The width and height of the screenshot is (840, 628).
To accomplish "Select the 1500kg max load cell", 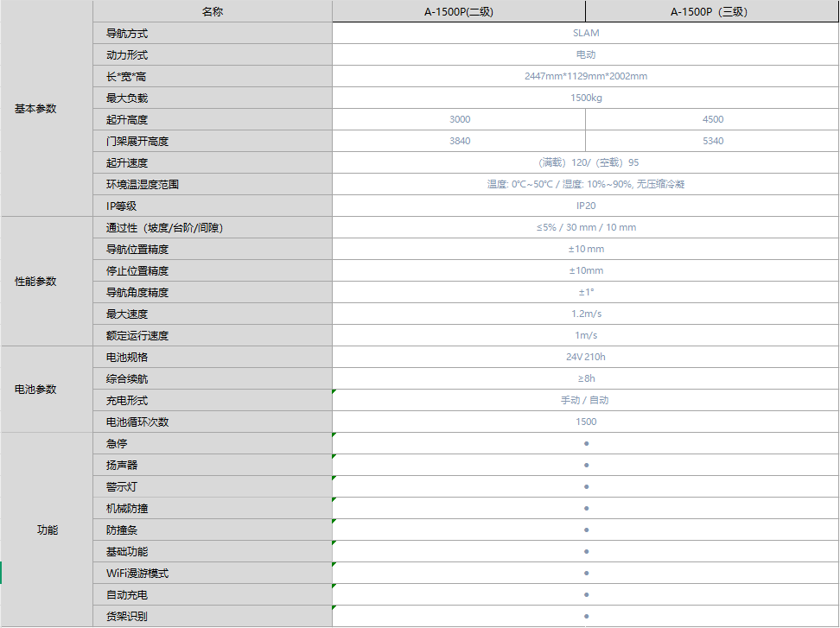I will 585,98.
